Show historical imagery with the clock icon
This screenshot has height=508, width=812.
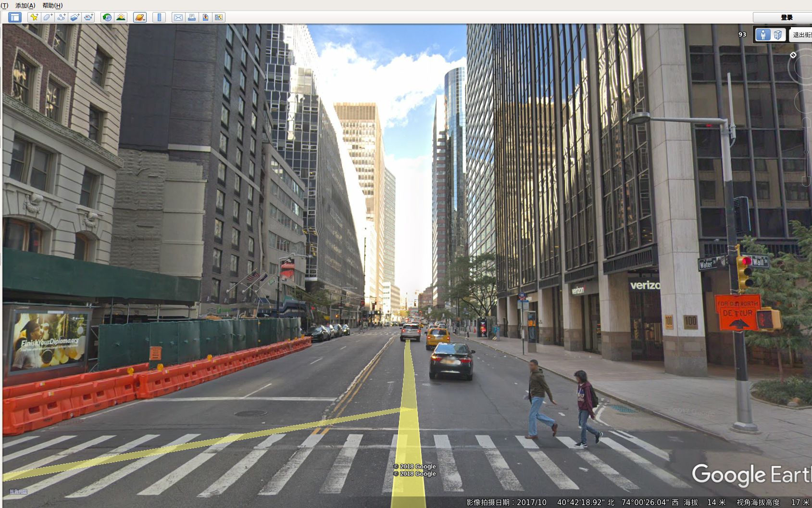107,17
